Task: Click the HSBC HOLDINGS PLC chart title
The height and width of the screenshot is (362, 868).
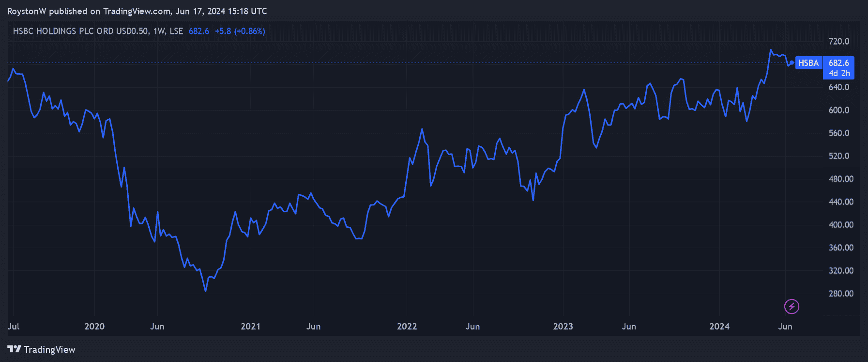Action: pyautogui.click(x=80, y=31)
